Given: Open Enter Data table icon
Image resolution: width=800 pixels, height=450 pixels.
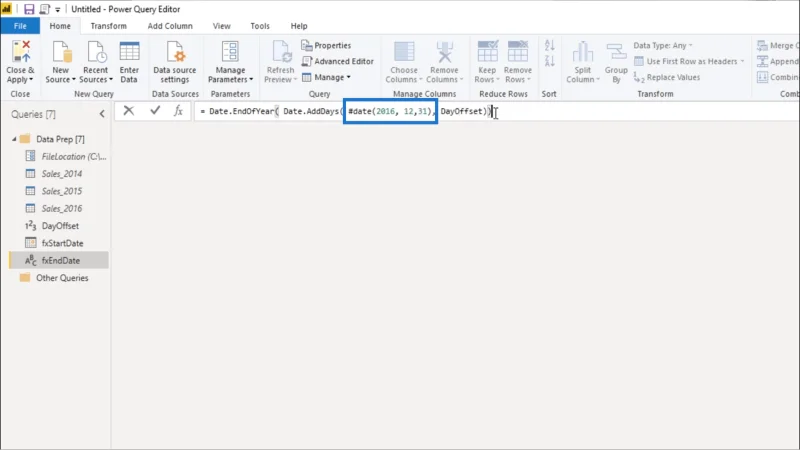Looking at the screenshot, I should 129,52.
